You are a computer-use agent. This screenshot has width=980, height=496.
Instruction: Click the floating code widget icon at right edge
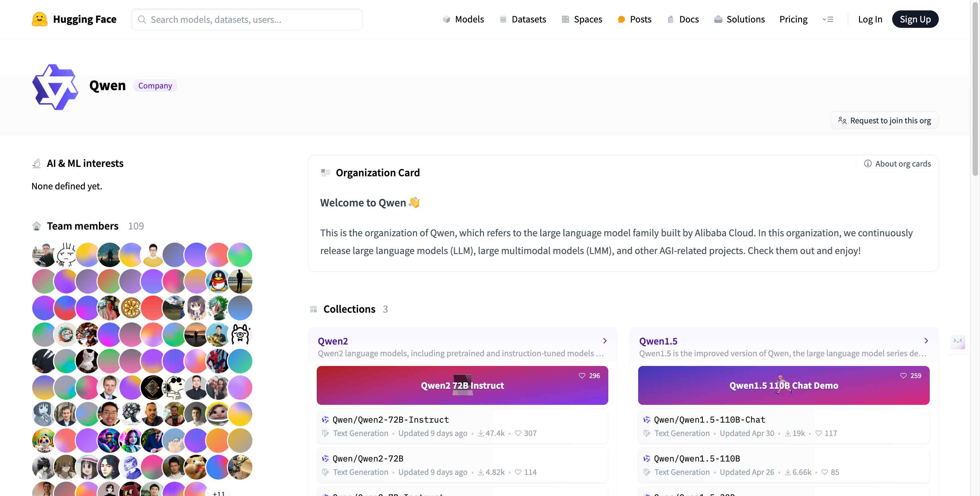tap(958, 341)
